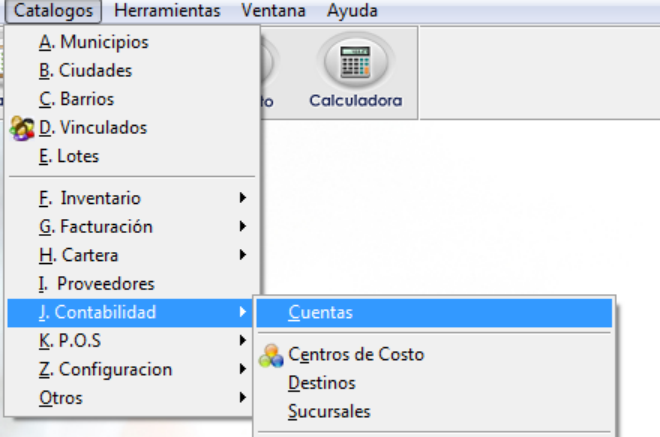Close the Catalogos menu
The width and height of the screenshot is (660, 437).
click(x=53, y=11)
